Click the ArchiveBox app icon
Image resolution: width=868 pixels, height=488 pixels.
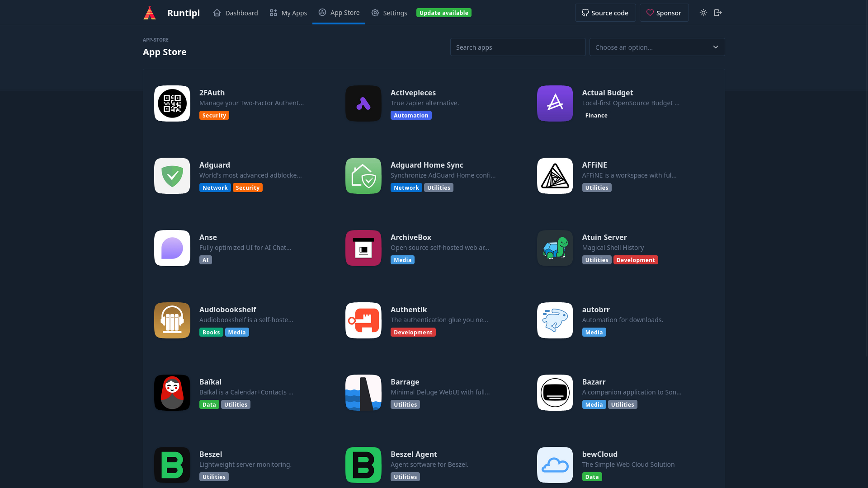coord(363,248)
